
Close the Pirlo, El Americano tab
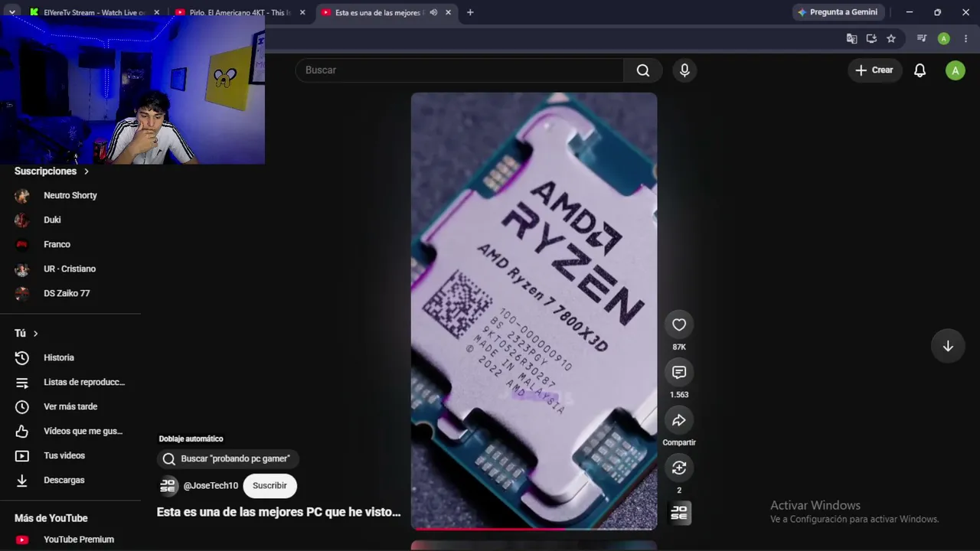[x=302, y=12]
